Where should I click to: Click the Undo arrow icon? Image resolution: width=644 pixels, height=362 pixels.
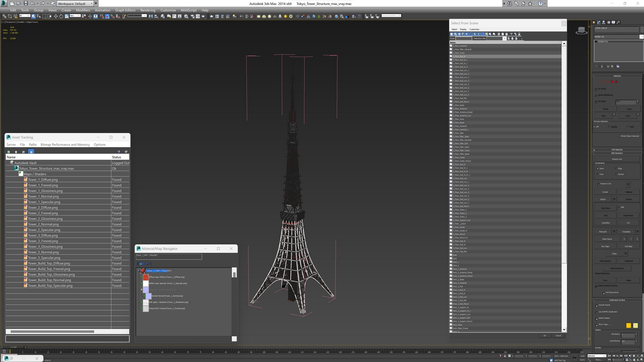point(33,3)
